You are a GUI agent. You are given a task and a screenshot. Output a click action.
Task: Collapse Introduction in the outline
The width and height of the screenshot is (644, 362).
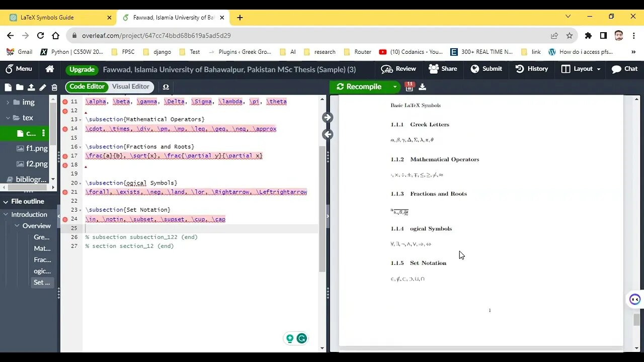tap(6, 214)
